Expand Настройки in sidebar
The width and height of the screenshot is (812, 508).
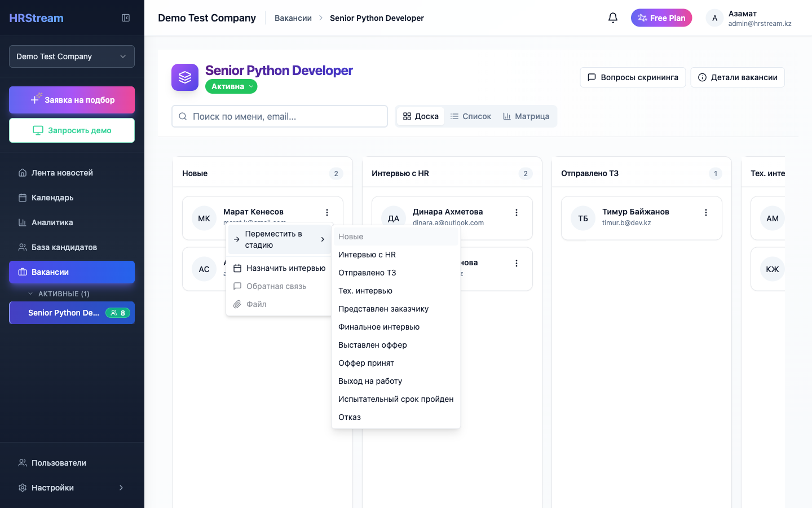click(72, 488)
